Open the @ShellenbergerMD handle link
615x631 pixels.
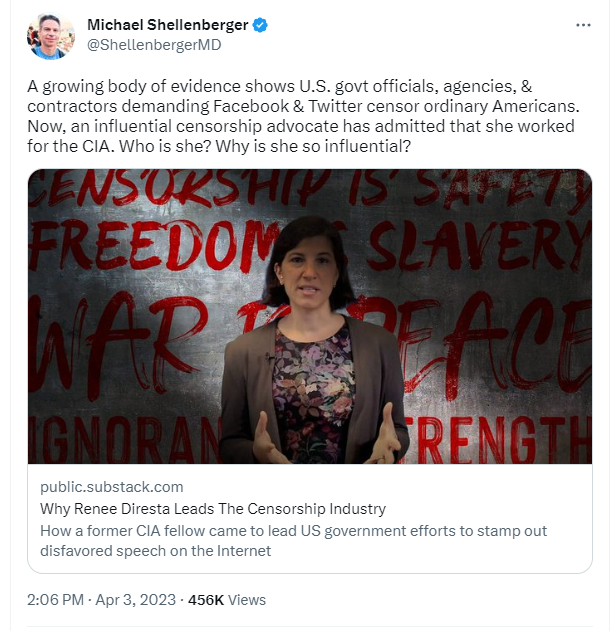[x=154, y=45]
